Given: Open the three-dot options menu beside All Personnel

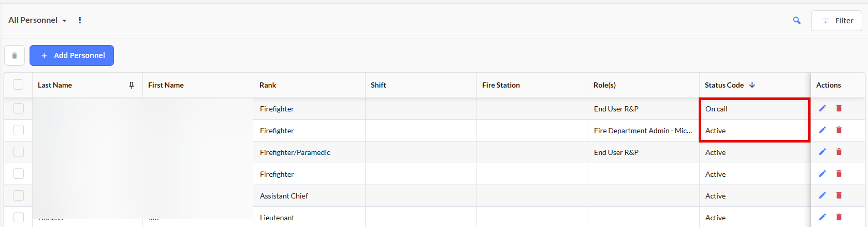Looking at the screenshot, I should click(x=80, y=20).
